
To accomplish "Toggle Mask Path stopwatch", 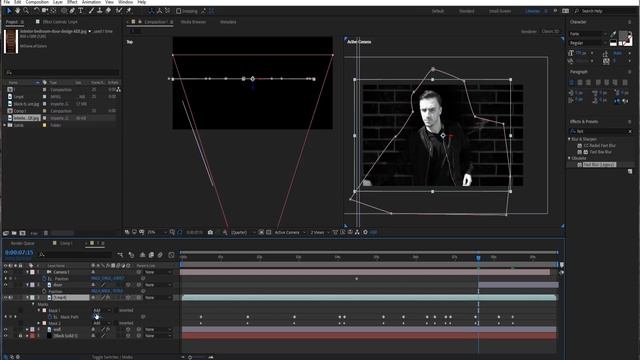I will pos(50,317).
